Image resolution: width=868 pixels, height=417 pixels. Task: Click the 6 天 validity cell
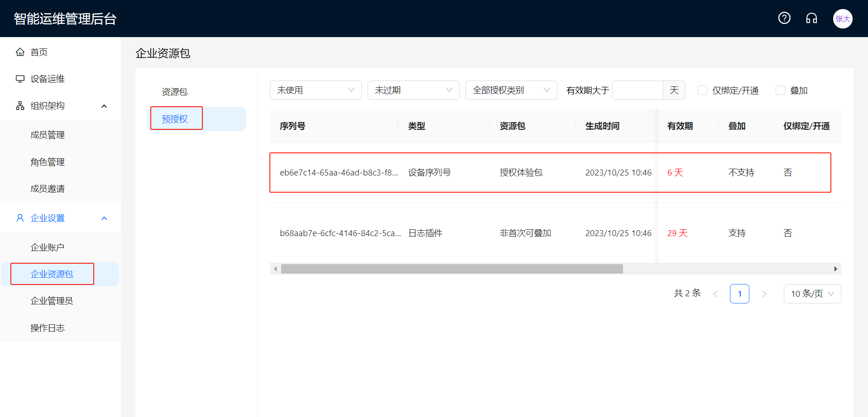pyautogui.click(x=675, y=173)
